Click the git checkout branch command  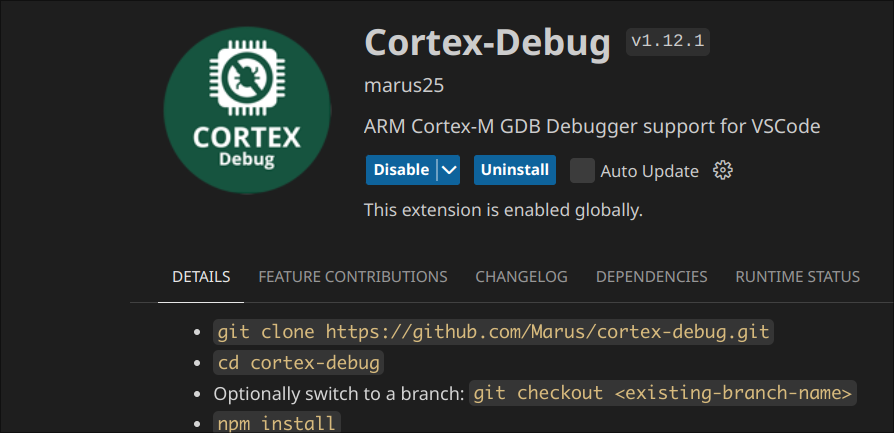[x=663, y=393]
